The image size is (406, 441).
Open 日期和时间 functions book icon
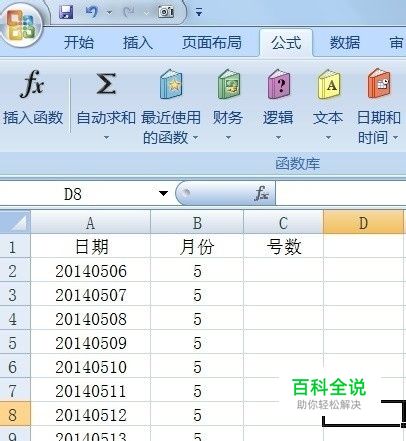coord(379,84)
